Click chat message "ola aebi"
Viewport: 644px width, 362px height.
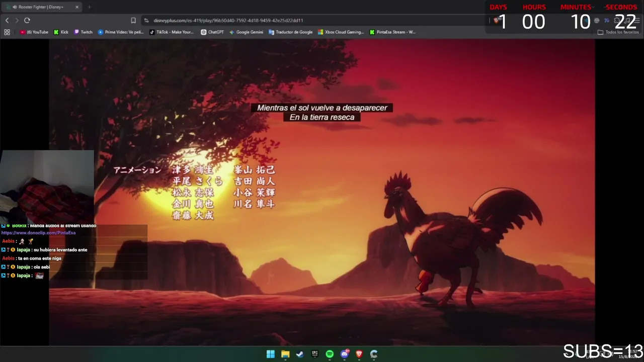(x=42, y=267)
